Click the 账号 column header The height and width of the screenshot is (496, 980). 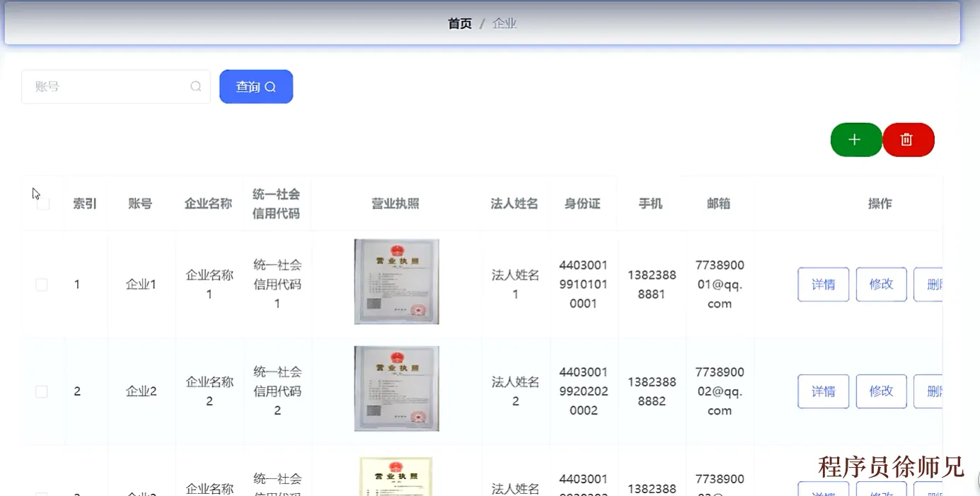tap(140, 204)
